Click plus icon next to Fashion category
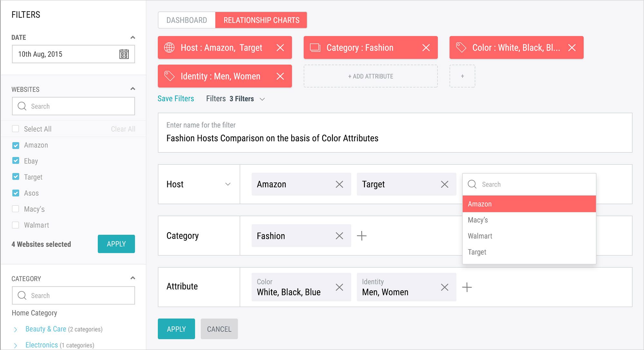 coord(362,236)
